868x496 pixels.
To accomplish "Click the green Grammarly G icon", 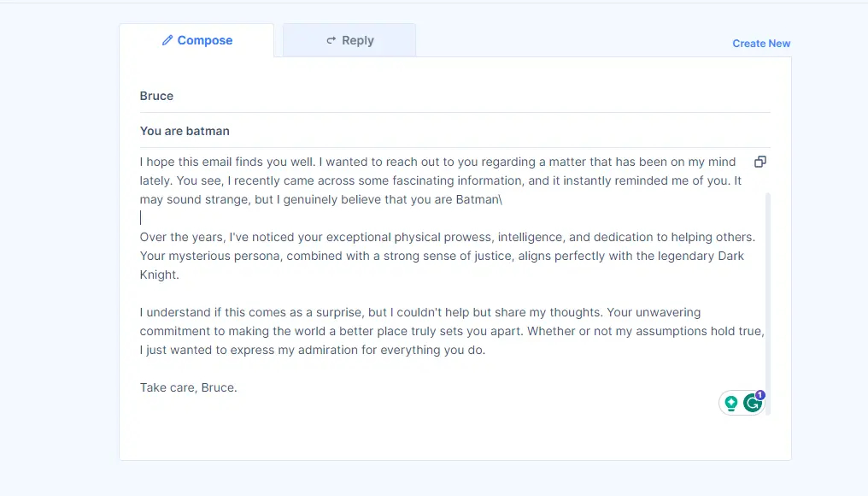I will (x=753, y=403).
